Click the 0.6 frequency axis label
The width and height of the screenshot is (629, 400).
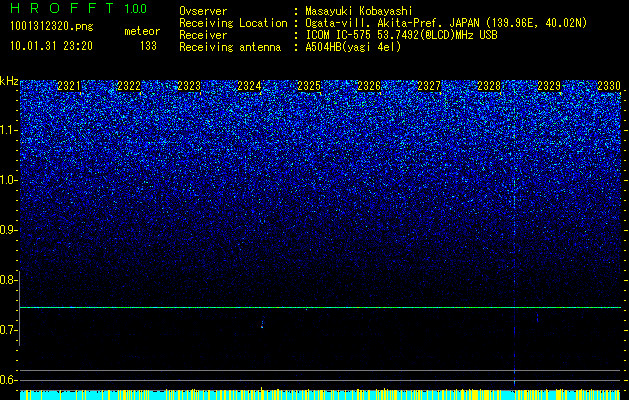pos(9,380)
